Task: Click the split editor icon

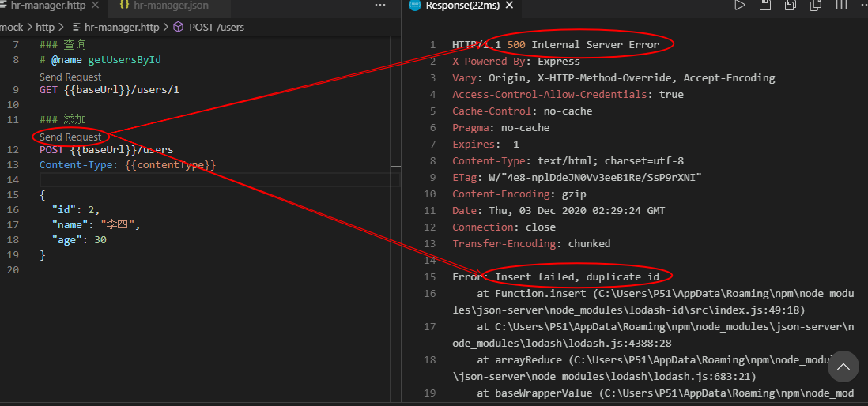Action: 841,6
